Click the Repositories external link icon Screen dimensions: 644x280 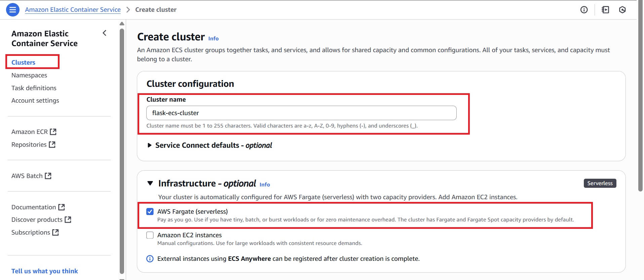point(52,144)
